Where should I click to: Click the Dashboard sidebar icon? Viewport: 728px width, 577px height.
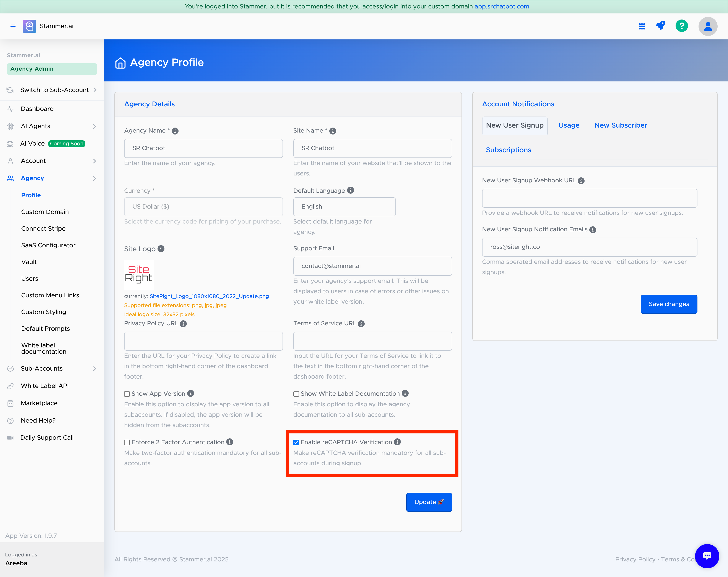[x=10, y=109]
